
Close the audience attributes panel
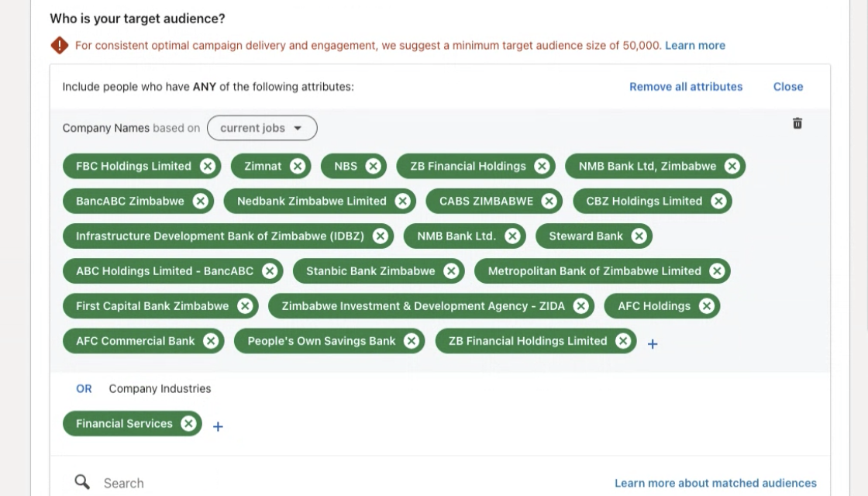(x=787, y=87)
